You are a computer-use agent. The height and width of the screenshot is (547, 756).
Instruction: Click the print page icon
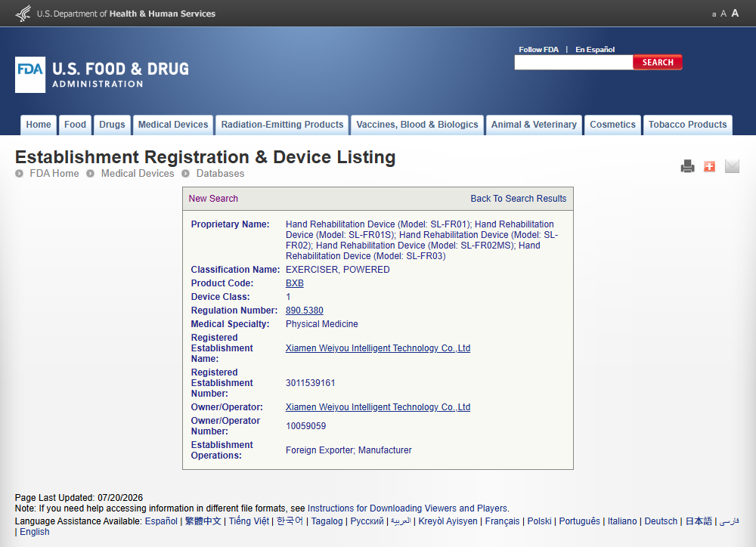[x=687, y=166]
